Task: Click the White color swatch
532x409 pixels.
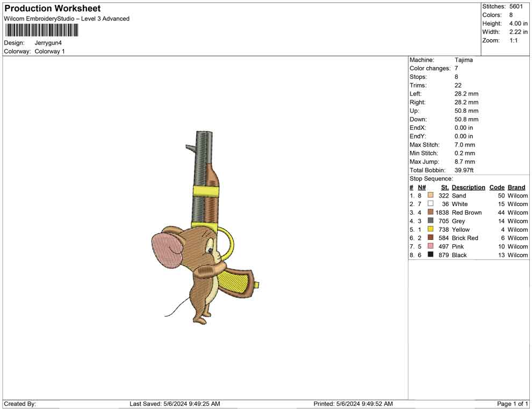Action: tap(430, 203)
